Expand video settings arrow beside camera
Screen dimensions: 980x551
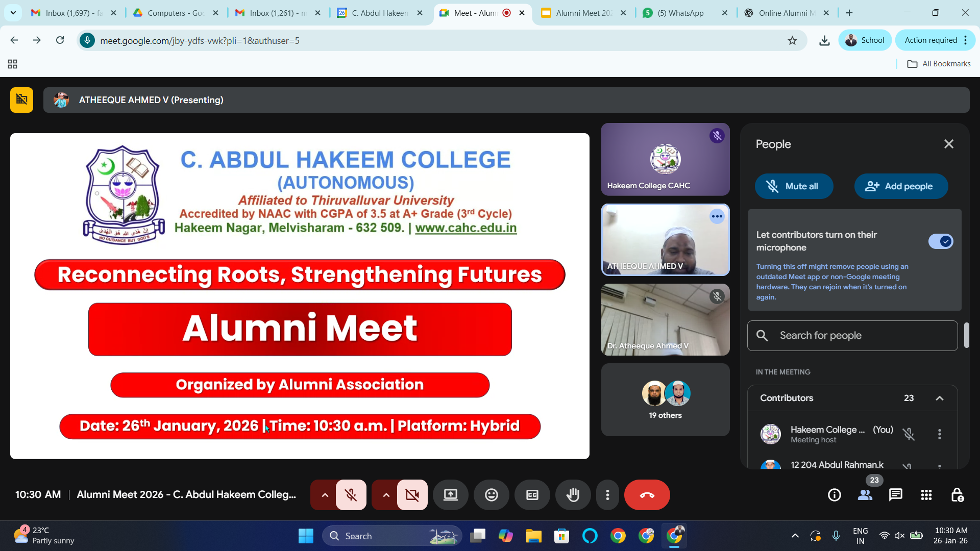click(x=385, y=495)
